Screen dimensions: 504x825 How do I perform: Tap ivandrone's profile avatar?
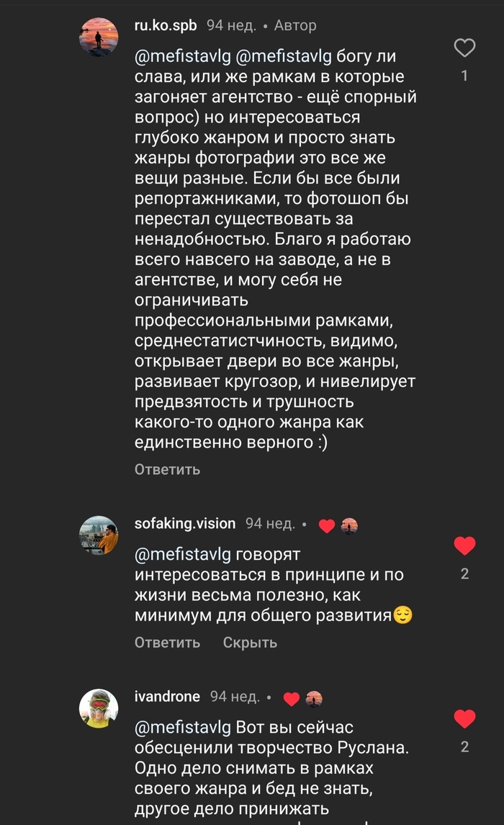(98, 708)
